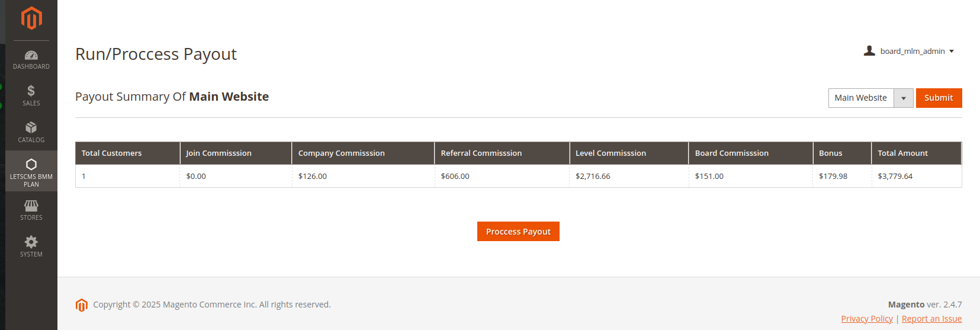The width and height of the screenshot is (980, 330).
Task: Click the Total Customers column header
Action: pyautogui.click(x=112, y=153)
